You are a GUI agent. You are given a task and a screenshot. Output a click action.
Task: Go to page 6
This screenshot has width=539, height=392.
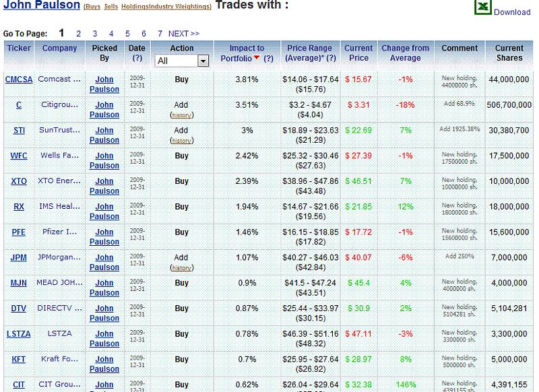coord(144,34)
